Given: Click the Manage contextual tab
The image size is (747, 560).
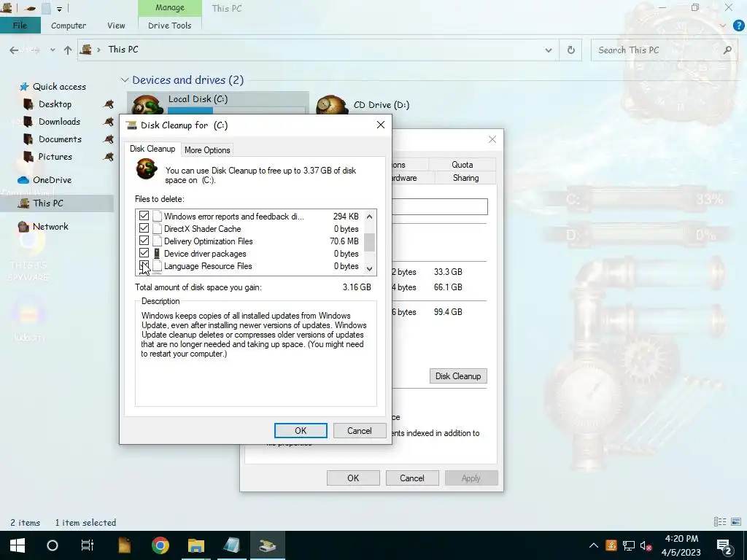Looking at the screenshot, I should pyautogui.click(x=169, y=7).
